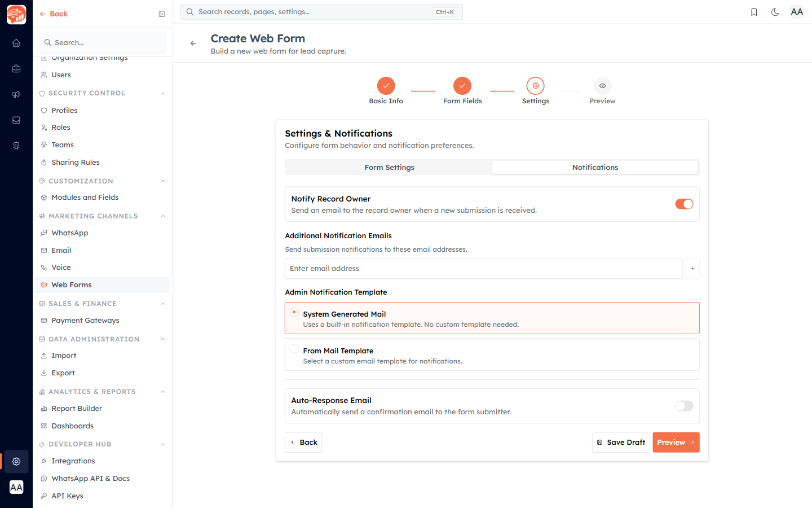Click the AA avatar at bottom of left rail

pos(16,487)
